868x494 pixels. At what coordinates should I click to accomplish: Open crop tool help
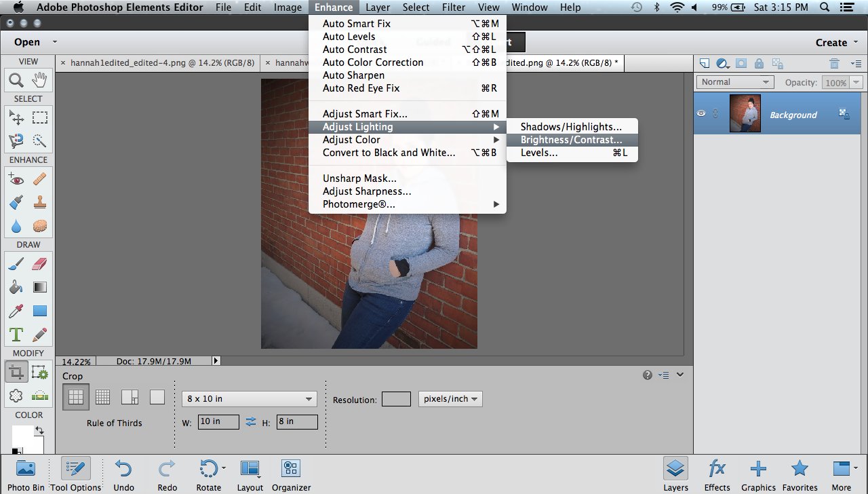click(x=648, y=375)
